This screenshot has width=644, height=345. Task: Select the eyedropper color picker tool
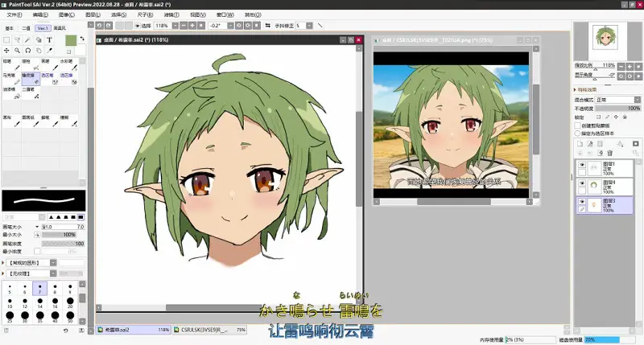tap(49, 51)
